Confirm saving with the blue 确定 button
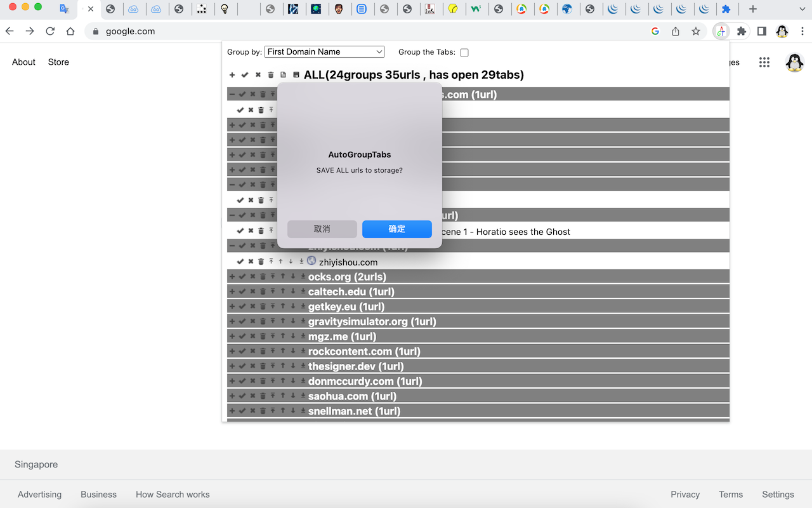The image size is (812, 508). 396,229
